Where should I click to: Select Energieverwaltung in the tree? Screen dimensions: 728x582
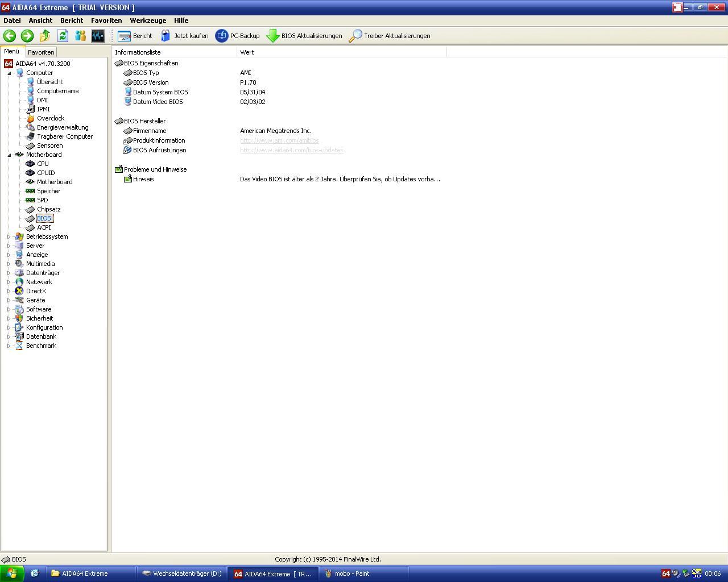pos(63,127)
